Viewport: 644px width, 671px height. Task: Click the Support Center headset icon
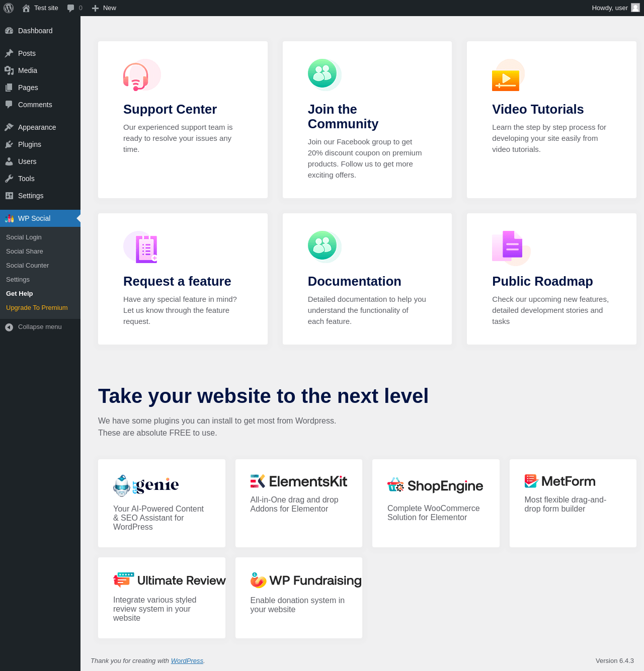(x=141, y=75)
